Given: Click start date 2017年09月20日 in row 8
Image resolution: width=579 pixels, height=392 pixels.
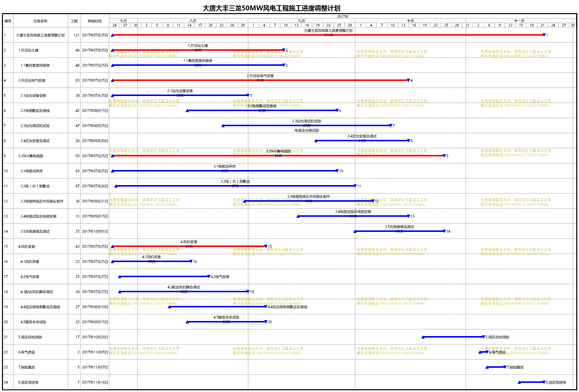Looking at the screenshot, I should [95, 141].
